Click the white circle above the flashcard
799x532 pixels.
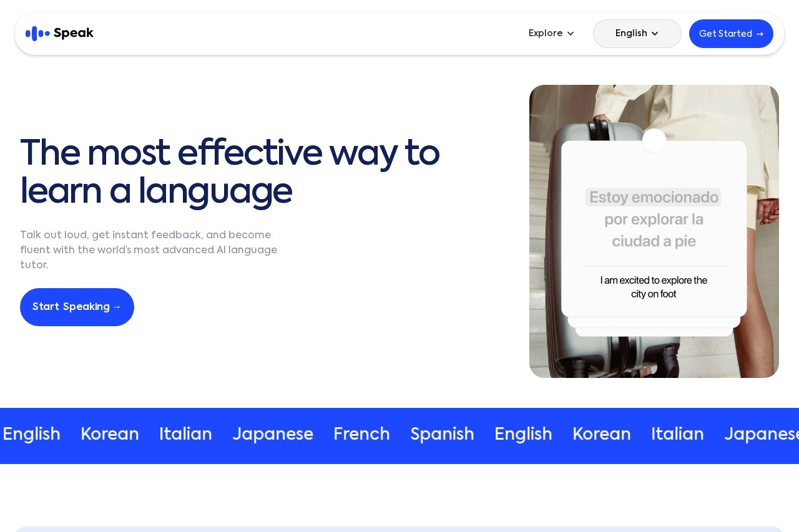tap(654, 140)
